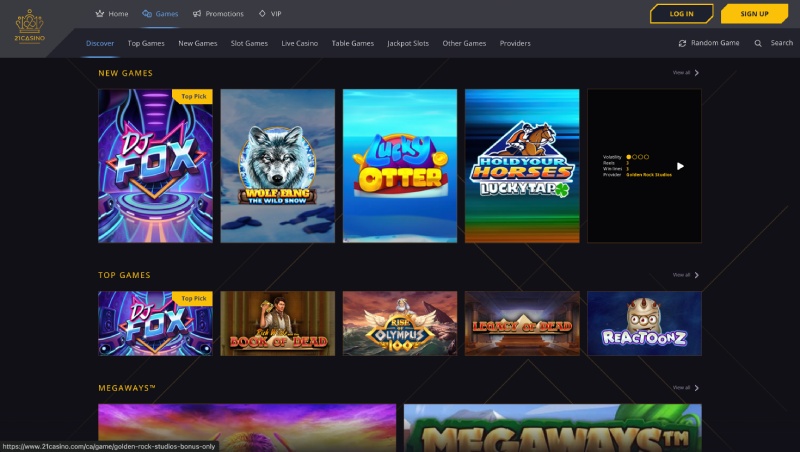Screen dimensions: 800x452
Task: Click the Promotions megaphone icon
Action: [197, 14]
